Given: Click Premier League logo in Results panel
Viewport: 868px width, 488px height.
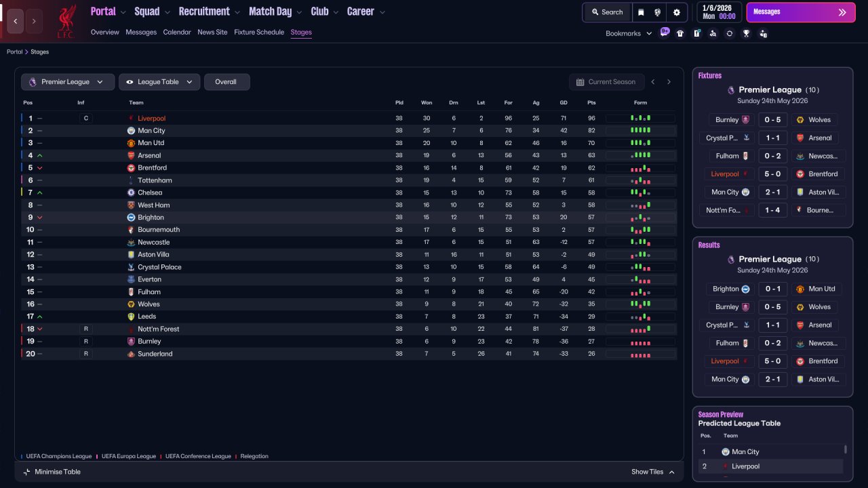Looking at the screenshot, I should (x=731, y=259).
